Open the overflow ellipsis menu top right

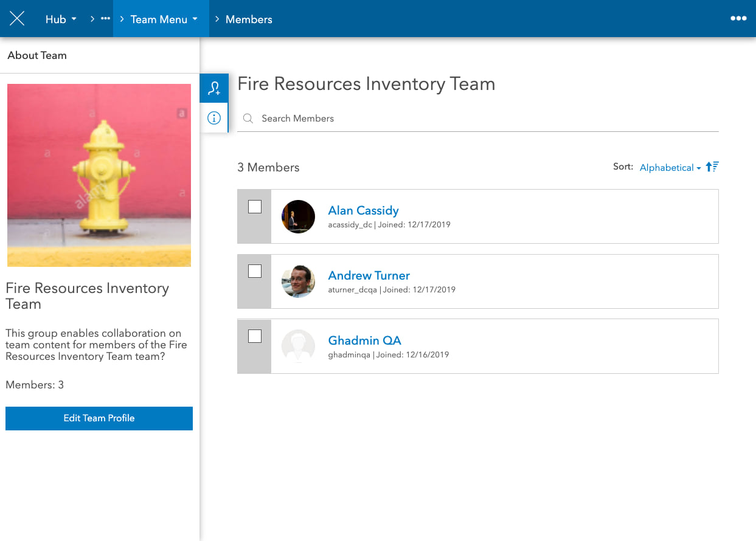coord(738,18)
